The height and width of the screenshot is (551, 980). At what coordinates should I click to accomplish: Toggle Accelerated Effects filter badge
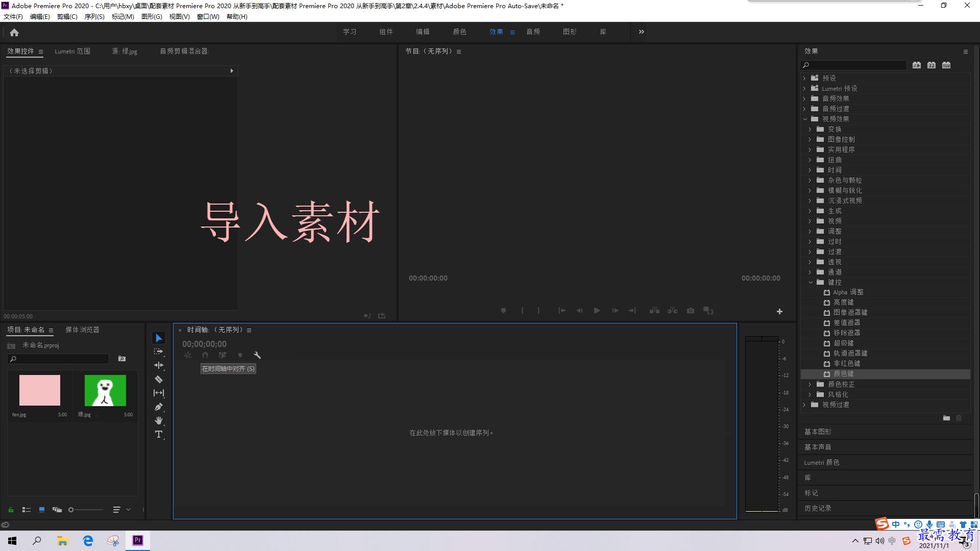point(917,65)
